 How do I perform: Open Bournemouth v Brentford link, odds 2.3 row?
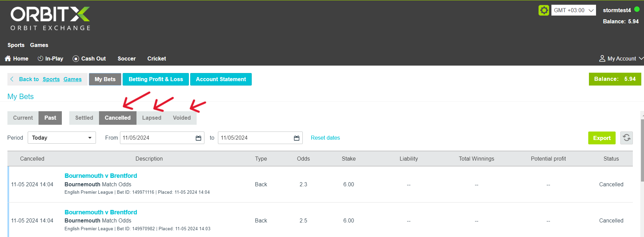coord(101,176)
